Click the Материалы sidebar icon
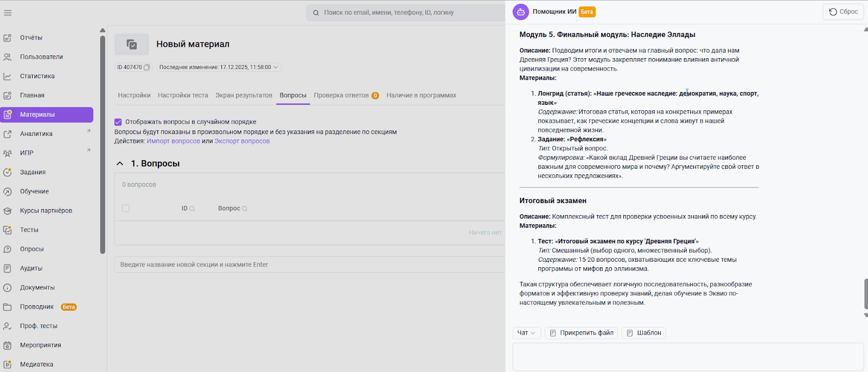Viewport: 868px width, 372px height. (x=8, y=115)
